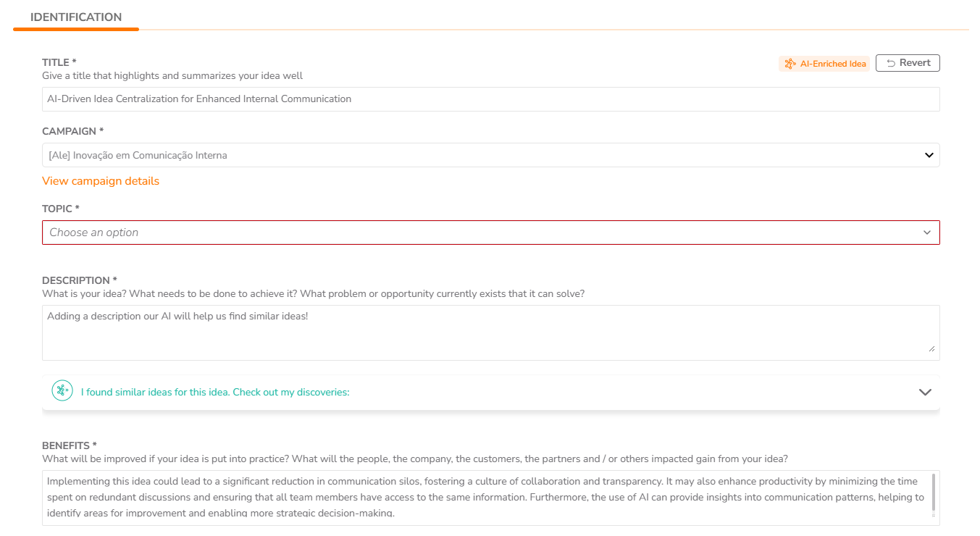
Task: Open the View campaign details link
Action: coord(101,181)
